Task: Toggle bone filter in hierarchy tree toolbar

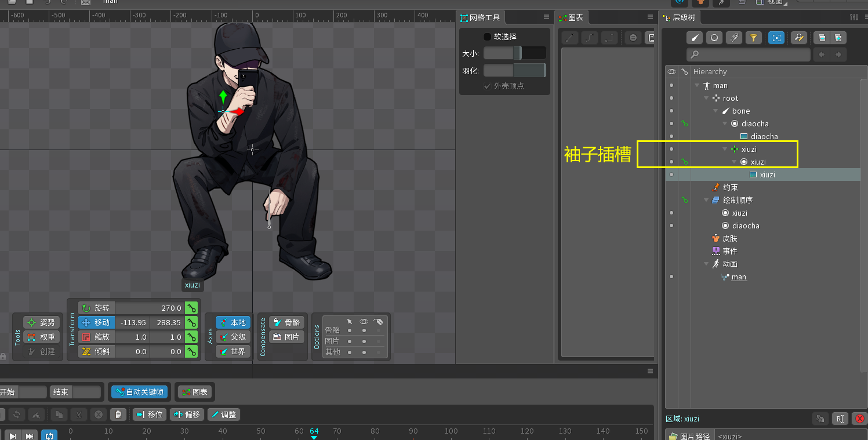Action: [695, 38]
